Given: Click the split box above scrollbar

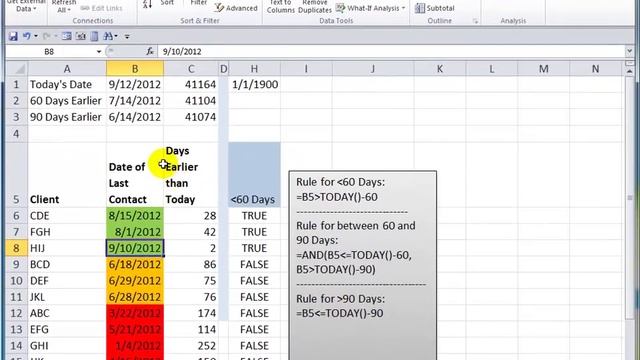Looking at the screenshot, I should 629,63.
